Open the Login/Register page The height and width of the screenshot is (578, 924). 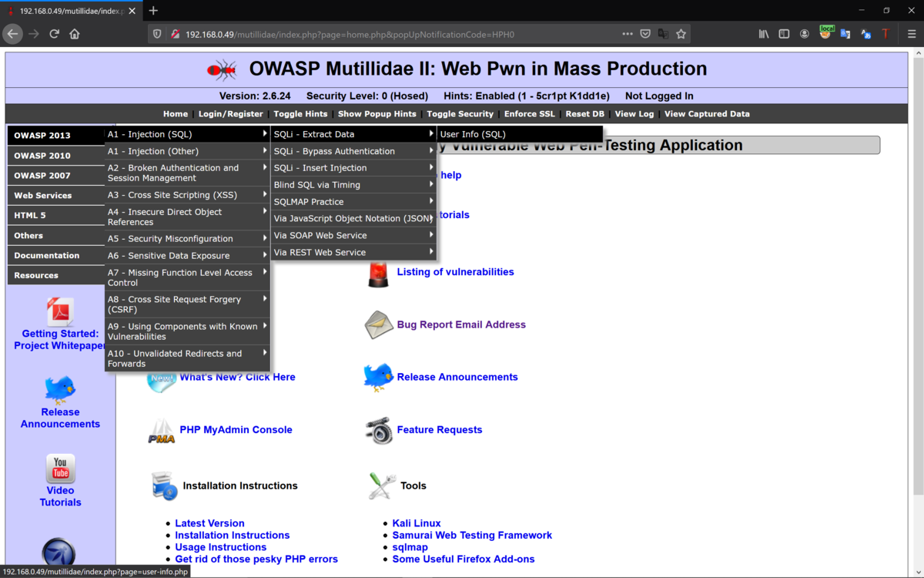click(230, 114)
